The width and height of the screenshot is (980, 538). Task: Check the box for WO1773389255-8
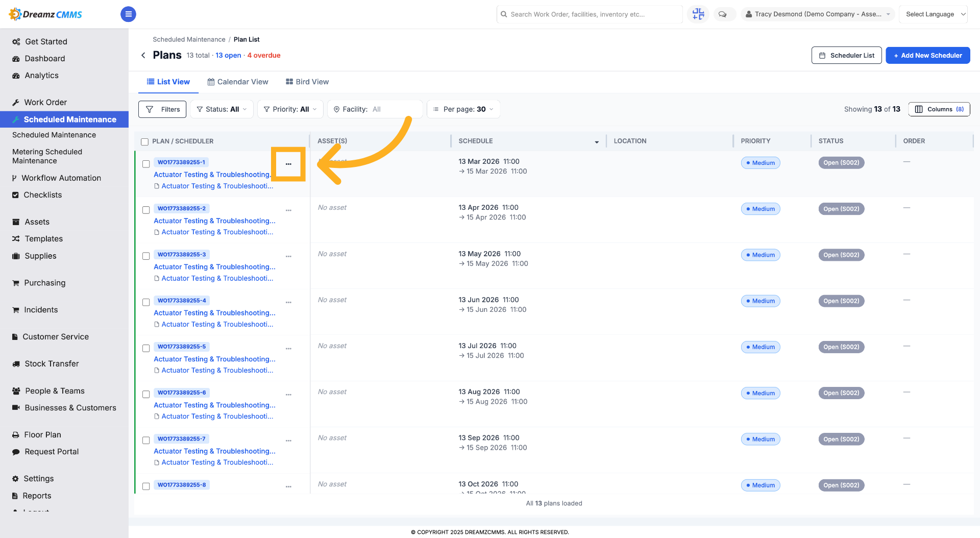pos(146,486)
